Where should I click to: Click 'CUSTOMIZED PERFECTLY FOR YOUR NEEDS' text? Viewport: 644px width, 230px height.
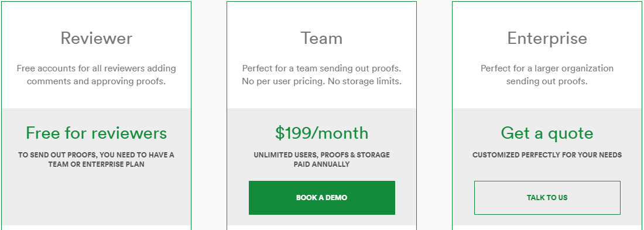(x=547, y=155)
